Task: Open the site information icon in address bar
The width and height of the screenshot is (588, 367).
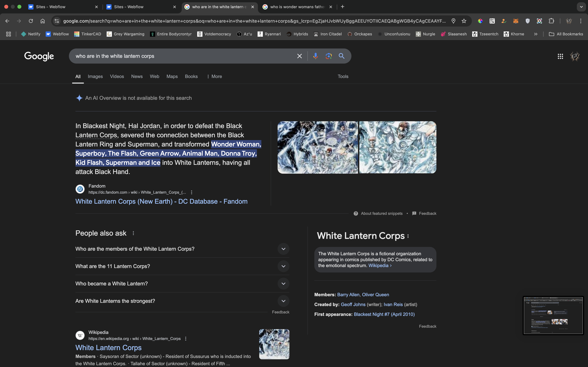Action: point(57,21)
